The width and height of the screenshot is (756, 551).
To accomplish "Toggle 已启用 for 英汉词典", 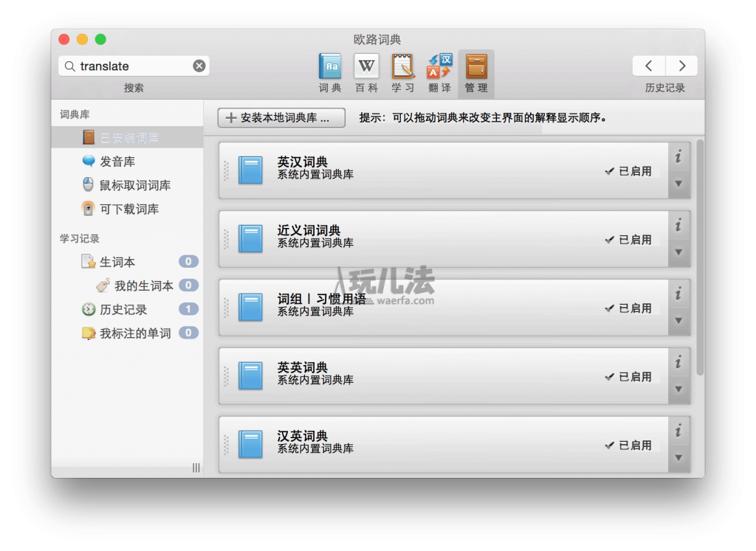I will 628,171.
